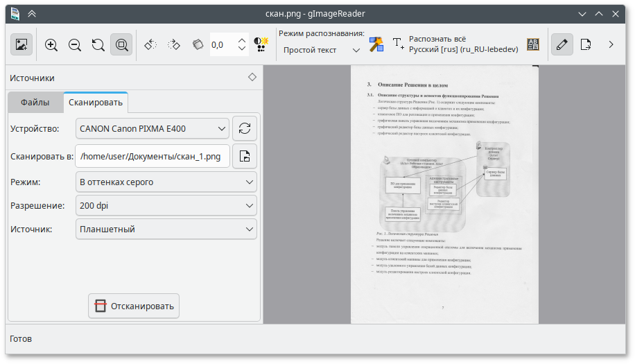Toggle the output pane pencil button
This screenshot has width=635, height=364.
tap(562, 44)
